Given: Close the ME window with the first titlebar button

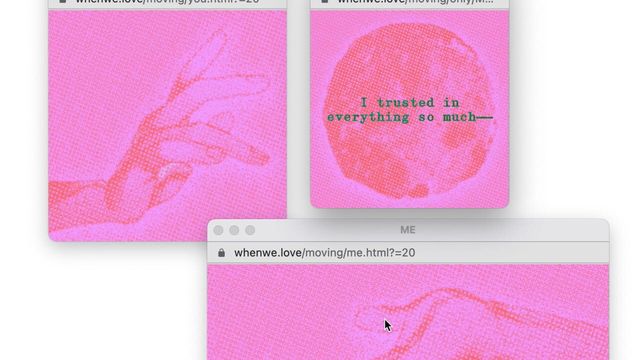Looking at the screenshot, I should coord(218,230).
